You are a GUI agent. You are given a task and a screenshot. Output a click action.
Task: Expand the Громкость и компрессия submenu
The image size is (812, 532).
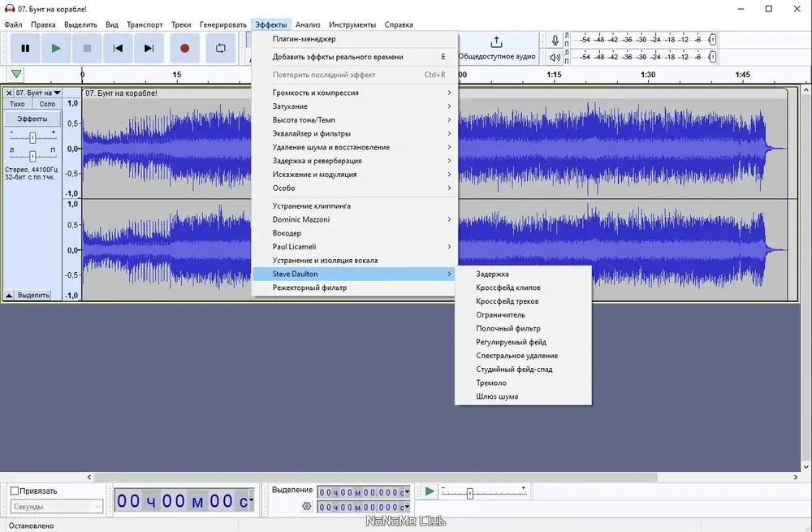click(355, 93)
